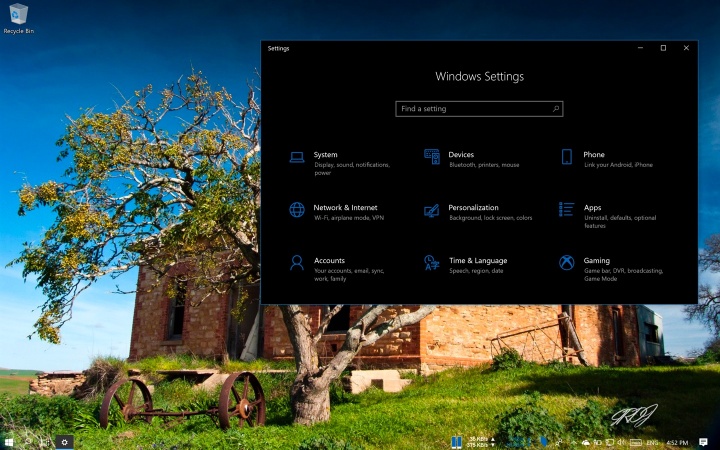Open the Devices keyboard-and-speaker icon
The height and width of the screenshot is (450, 720).
[432, 157]
